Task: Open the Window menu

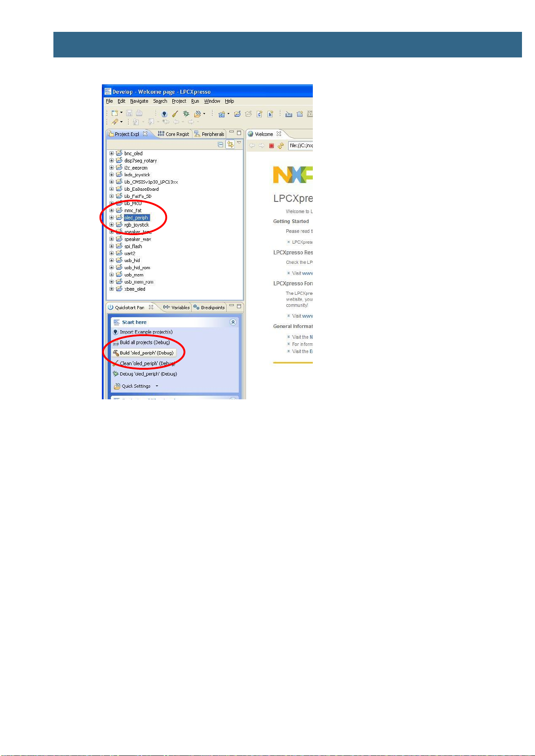Action: [x=212, y=101]
